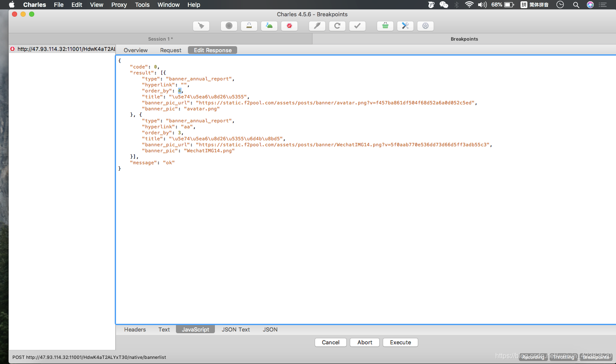
Task: Open Siri from the menu bar
Action: tap(590, 5)
